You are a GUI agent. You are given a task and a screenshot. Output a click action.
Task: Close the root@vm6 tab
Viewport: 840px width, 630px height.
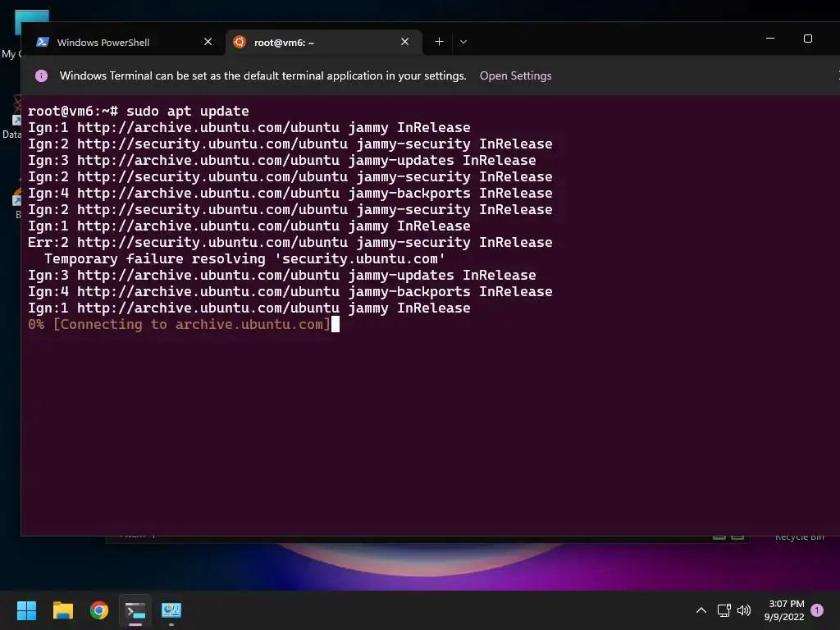pyautogui.click(x=405, y=42)
